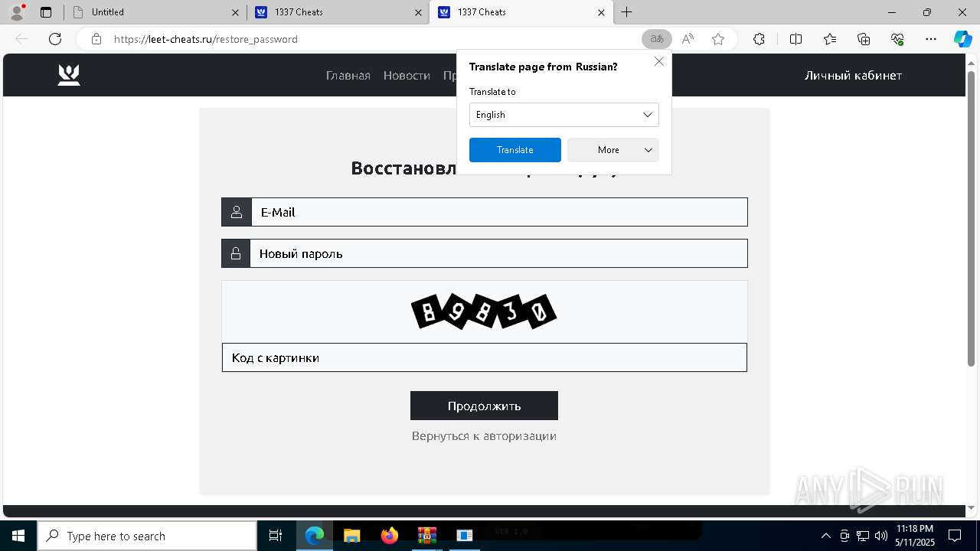Click the Код с картинки input field
The image size is (980, 551).
click(485, 357)
